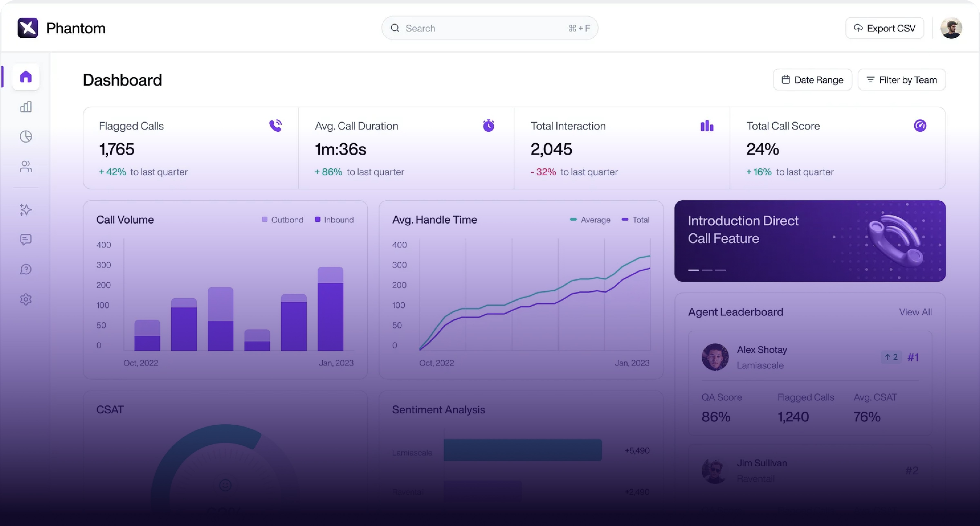Click the gauge icon on Total Call Score
The width and height of the screenshot is (980, 526).
(920, 126)
